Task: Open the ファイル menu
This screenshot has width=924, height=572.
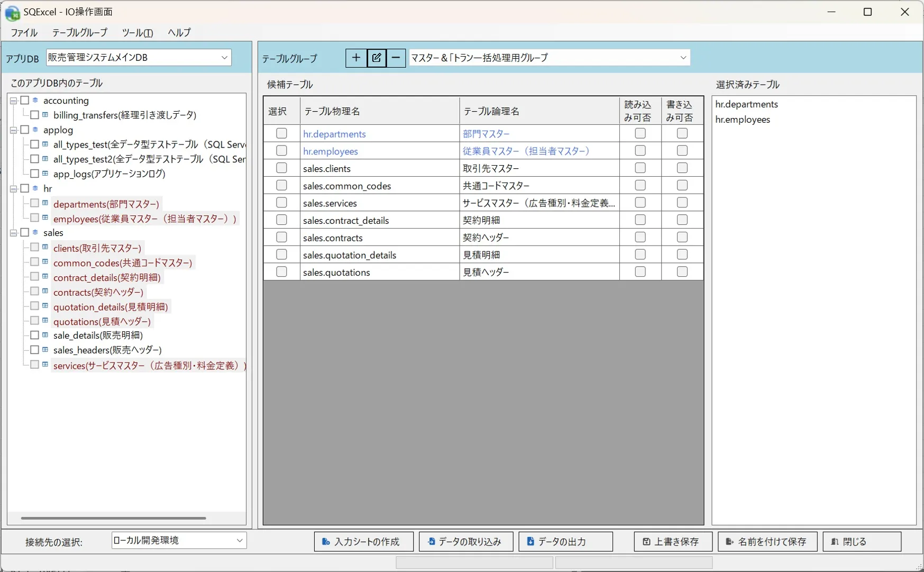Action: [x=24, y=32]
